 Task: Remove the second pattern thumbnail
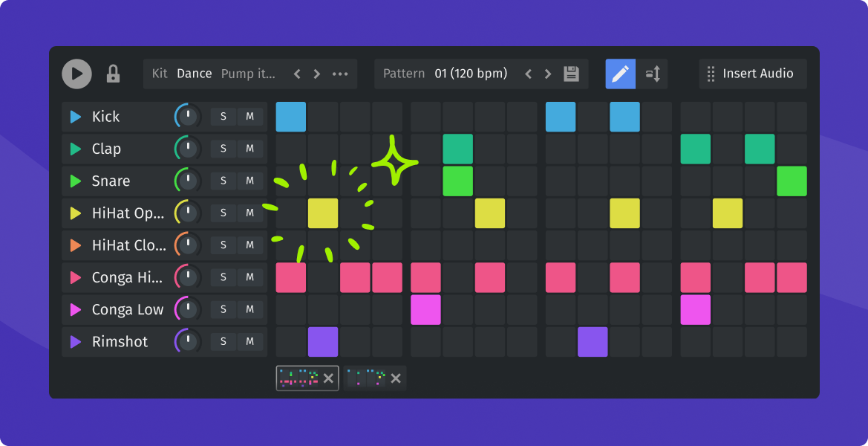coord(396,378)
